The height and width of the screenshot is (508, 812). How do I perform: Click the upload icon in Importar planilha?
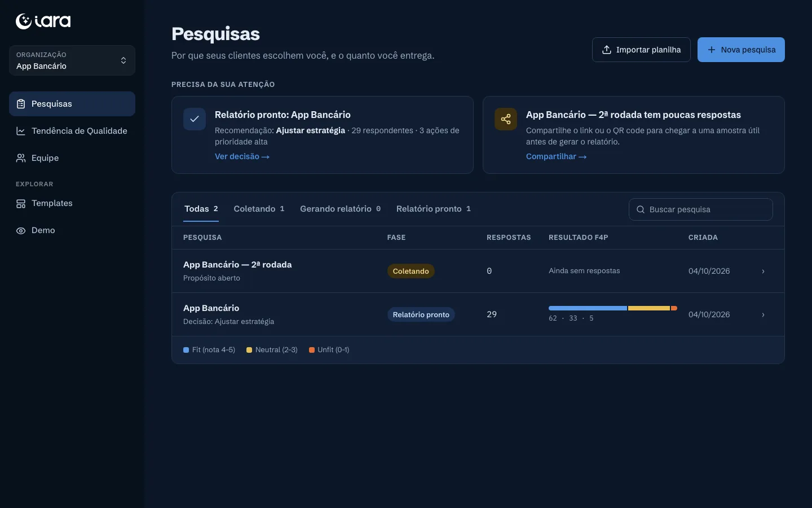click(607, 50)
